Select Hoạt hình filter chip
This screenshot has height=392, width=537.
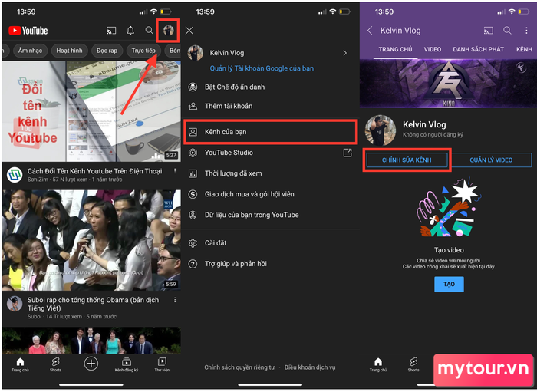coord(69,51)
